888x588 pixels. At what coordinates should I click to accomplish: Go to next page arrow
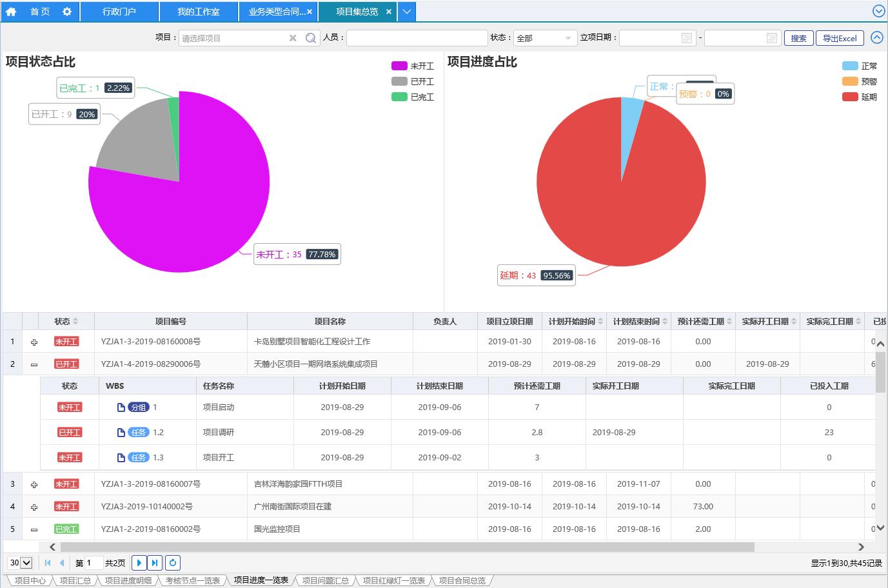139,563
